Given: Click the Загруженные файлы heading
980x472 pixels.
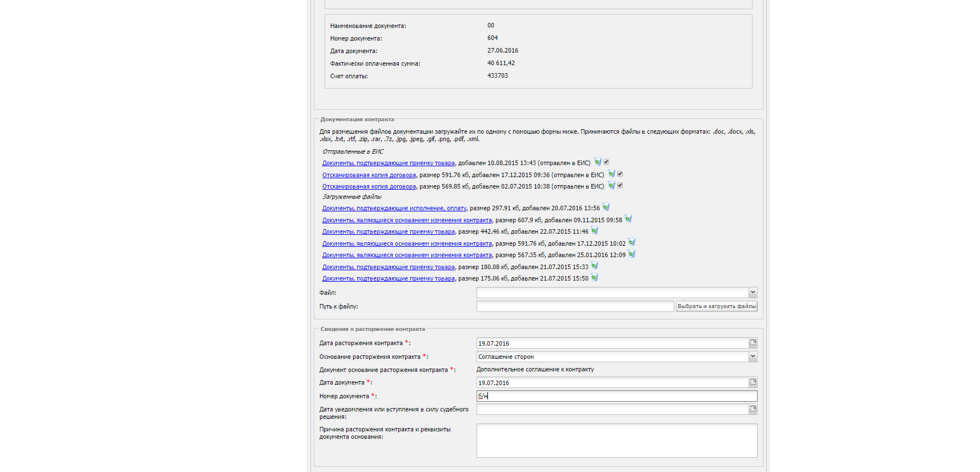Looking at the screenshot, I should click(x=352, y=197).
